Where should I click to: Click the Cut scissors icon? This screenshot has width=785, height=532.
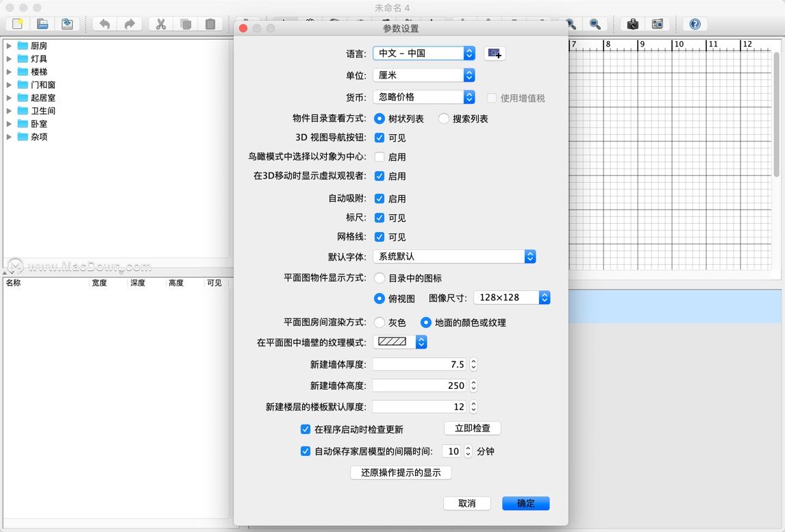click(x=161, y=23)
